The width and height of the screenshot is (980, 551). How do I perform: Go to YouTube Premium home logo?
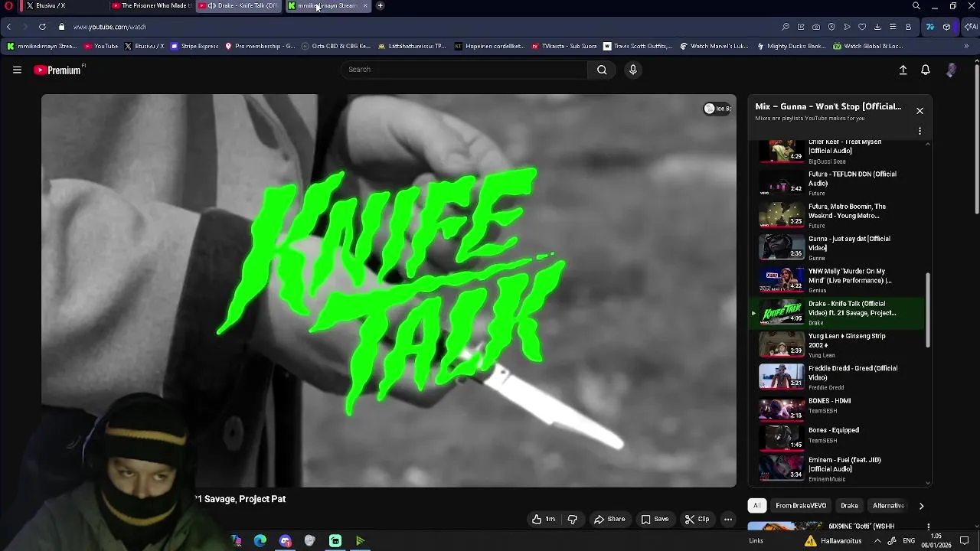57,70
